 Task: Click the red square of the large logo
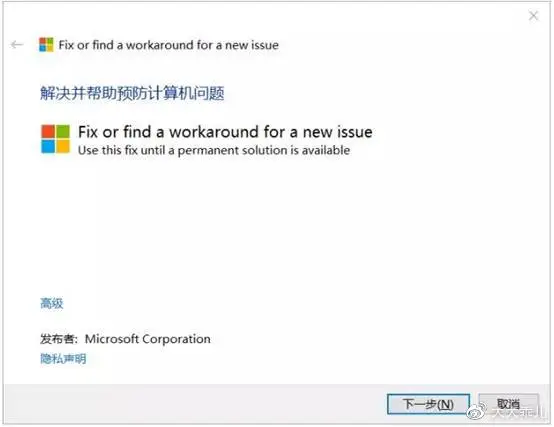(48, 131)
